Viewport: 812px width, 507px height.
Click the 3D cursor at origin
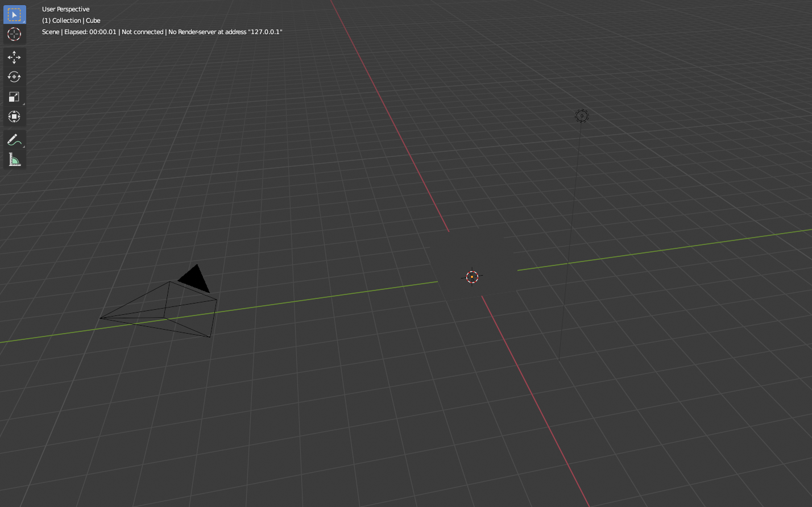[x=472, y=277]
